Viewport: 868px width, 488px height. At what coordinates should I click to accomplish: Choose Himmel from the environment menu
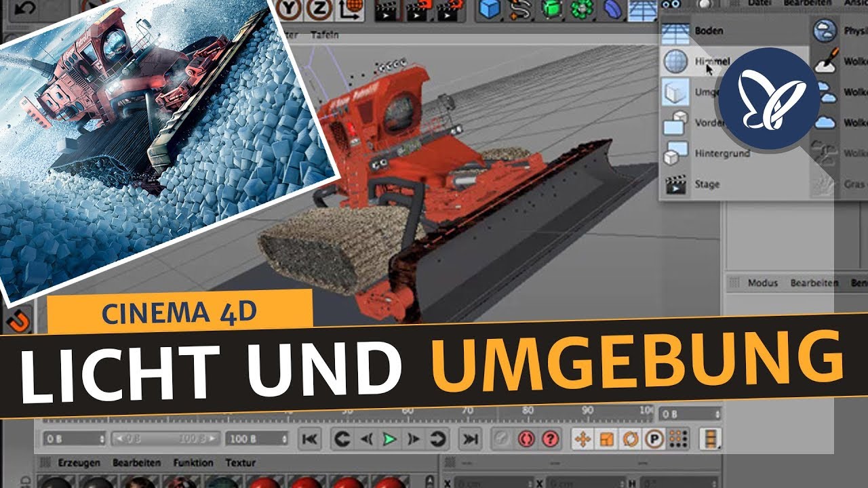713,61
